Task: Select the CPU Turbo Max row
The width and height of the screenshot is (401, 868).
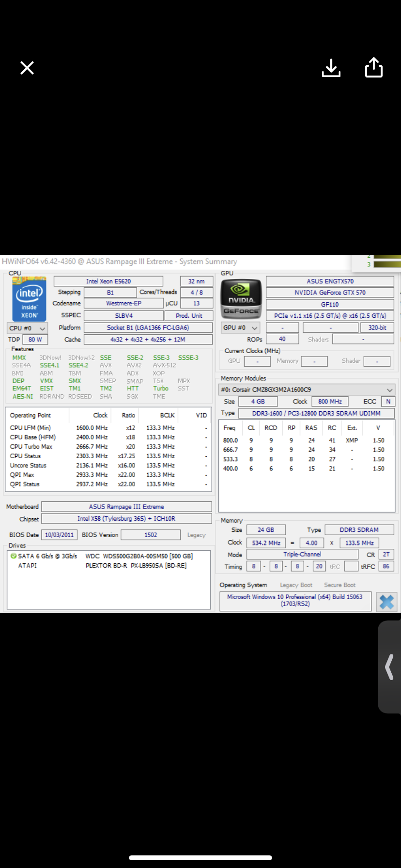Action: 108,447
